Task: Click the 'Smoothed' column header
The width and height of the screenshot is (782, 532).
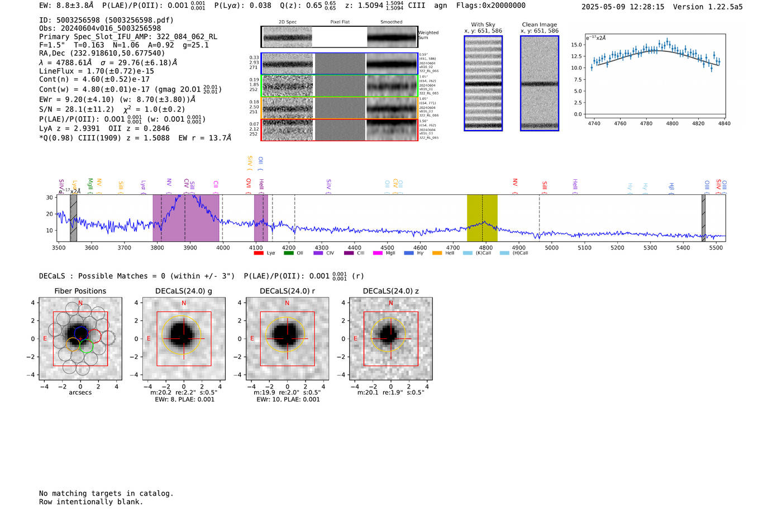Action: pyautogui.click(x=392, y=22)
